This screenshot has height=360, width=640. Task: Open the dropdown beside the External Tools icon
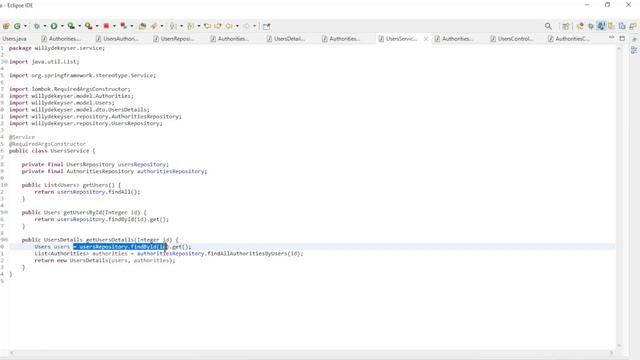pos(97,26)
